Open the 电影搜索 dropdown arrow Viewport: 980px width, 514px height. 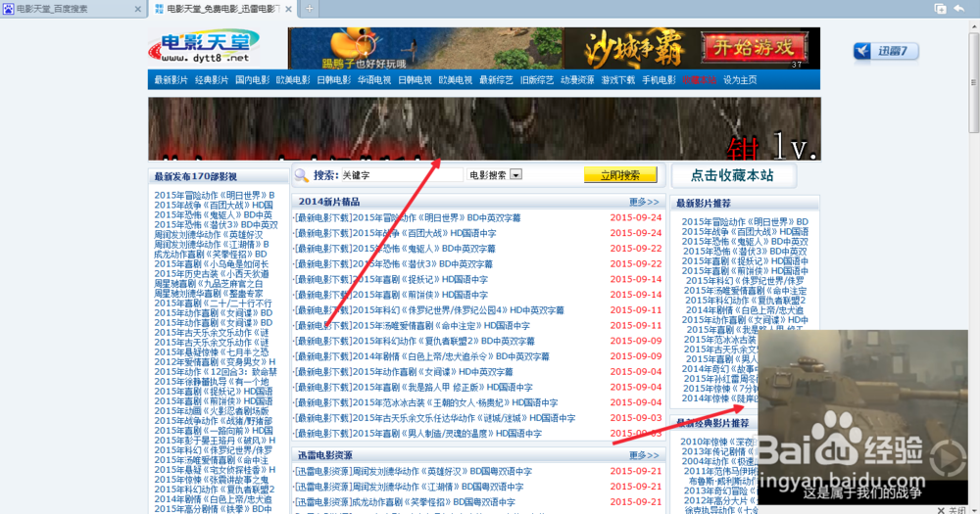[515, 175]
